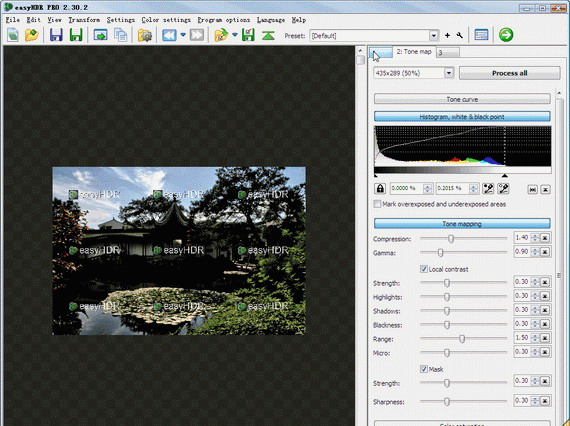Open the Settings menu

(121, 20)
